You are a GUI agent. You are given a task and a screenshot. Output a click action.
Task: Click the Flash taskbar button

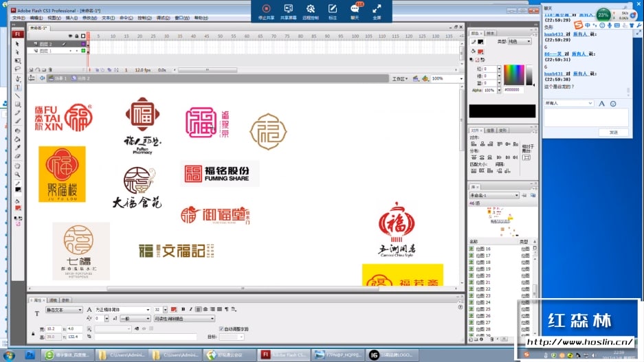(284, 354)
